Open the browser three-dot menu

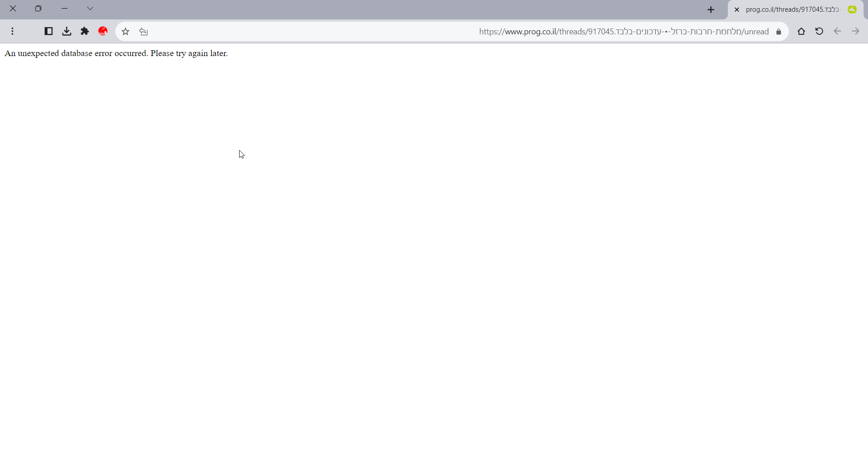13,31
